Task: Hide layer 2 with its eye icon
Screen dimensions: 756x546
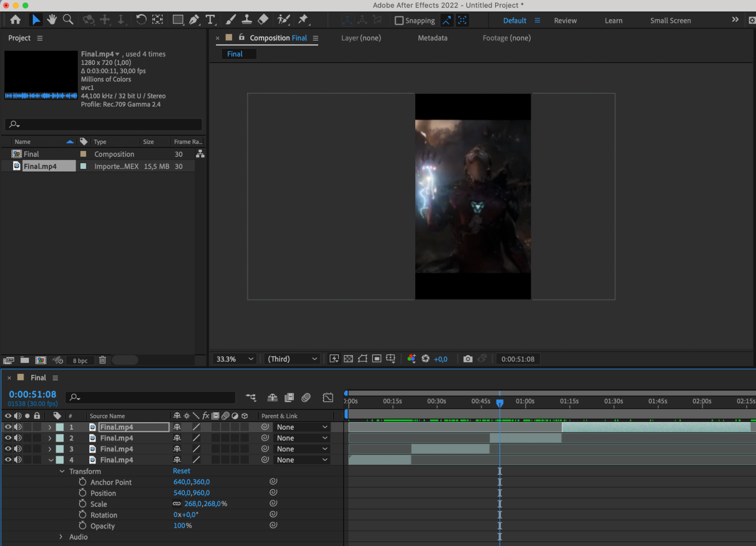Action: coord(8,438)
